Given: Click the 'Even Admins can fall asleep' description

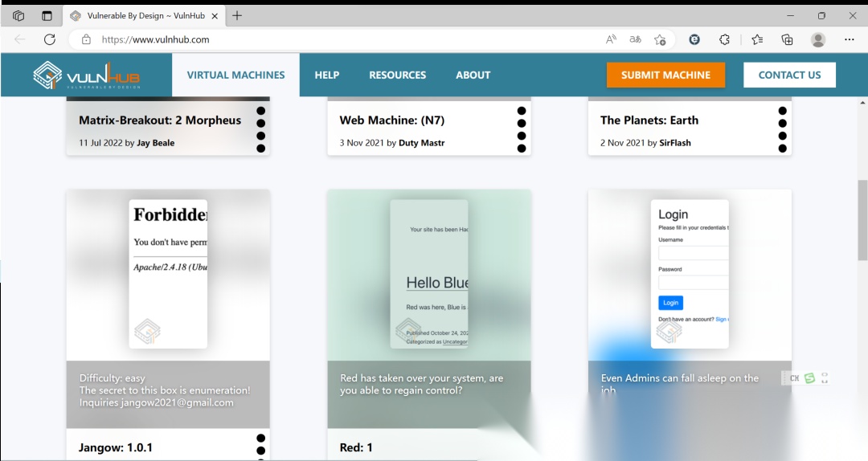Looking at the screenshot, I should [x=680, y=384].
